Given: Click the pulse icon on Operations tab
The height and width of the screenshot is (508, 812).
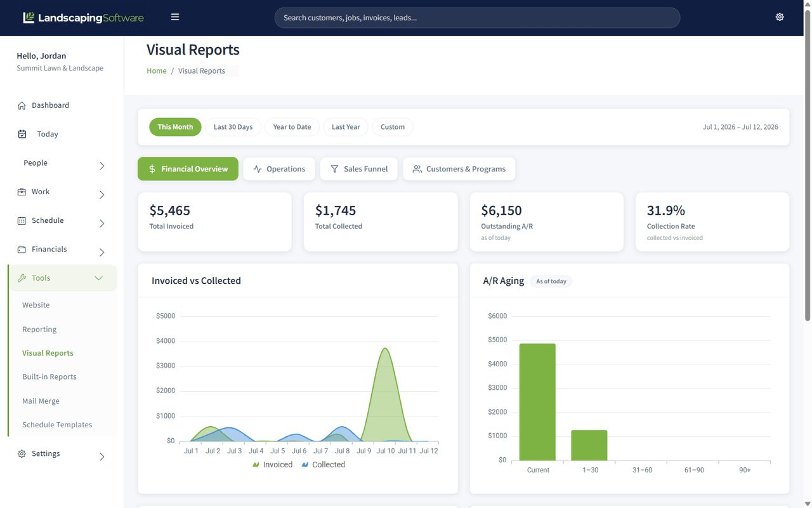Looking at the screenshot, I should pyautogui.click(x=258, y=169).
